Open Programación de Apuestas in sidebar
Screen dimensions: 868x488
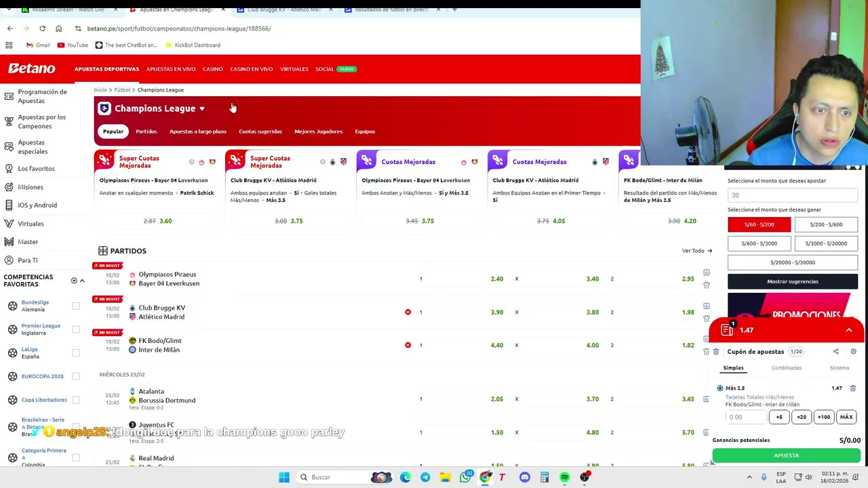[42, 96]
